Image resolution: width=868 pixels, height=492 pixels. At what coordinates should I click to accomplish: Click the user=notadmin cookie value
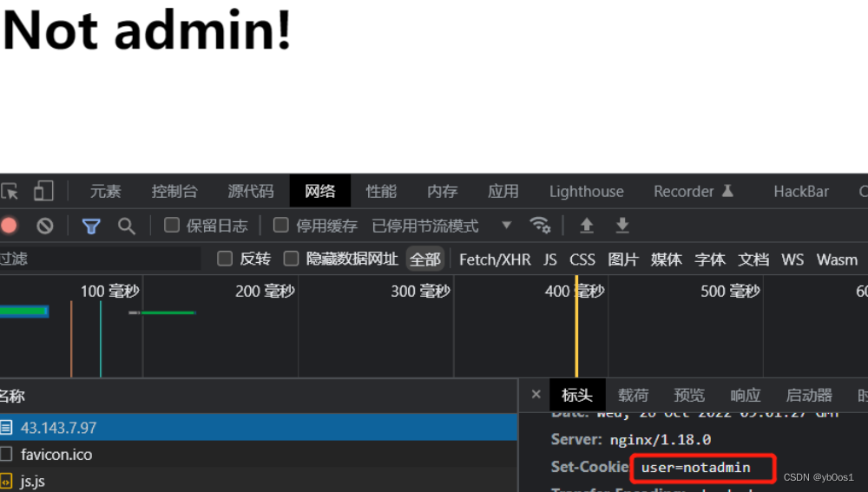click(696, 468)
